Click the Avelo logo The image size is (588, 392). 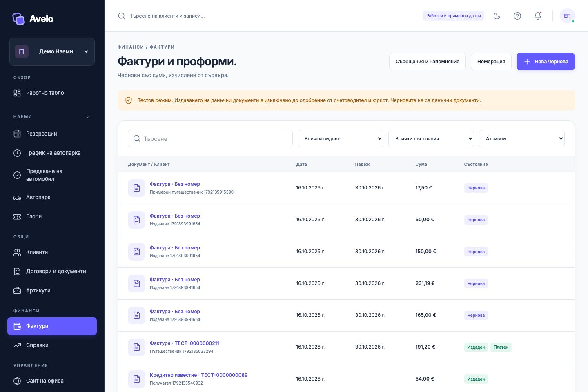pyautogui.click(x=33, y=19)
